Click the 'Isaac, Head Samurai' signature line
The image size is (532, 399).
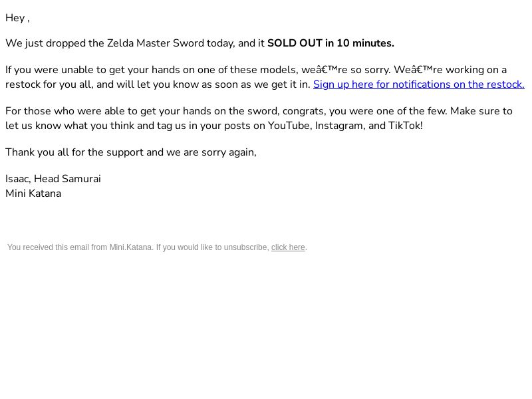pyautogui.click(x=53, y=179)
